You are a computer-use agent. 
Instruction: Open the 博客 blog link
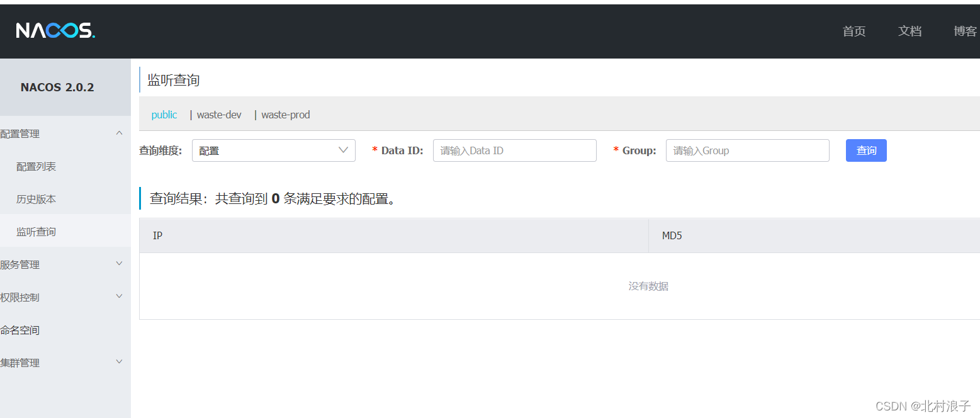tap(965, 31)
